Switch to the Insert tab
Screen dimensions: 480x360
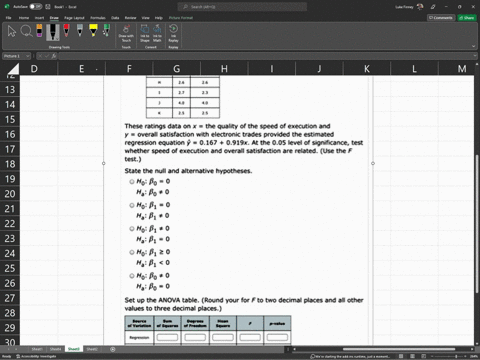pos(39,18)
